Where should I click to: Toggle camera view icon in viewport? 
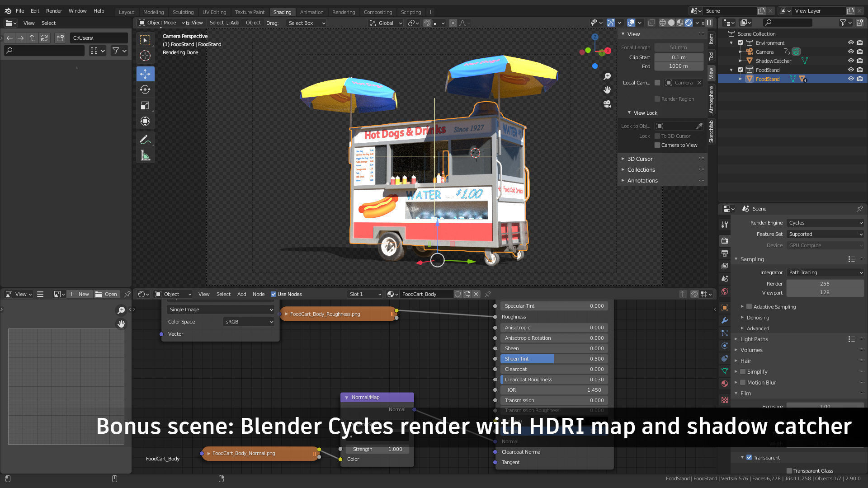607,104
